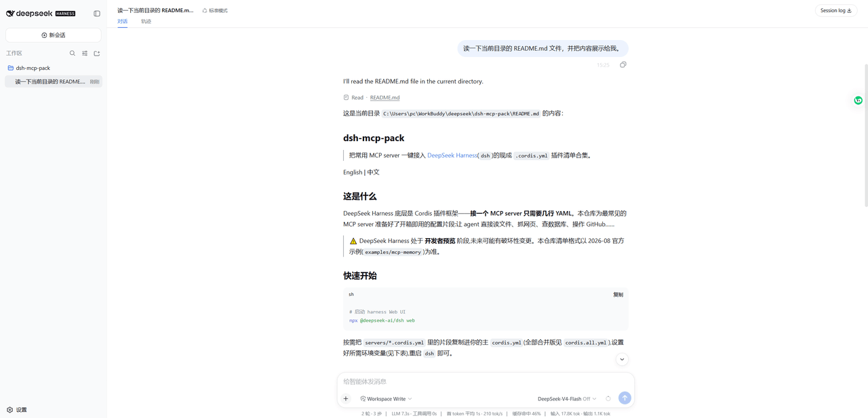
Task: Open the 读一下当前目录的 README session in the sidebar
Action: tap(54, 81)
